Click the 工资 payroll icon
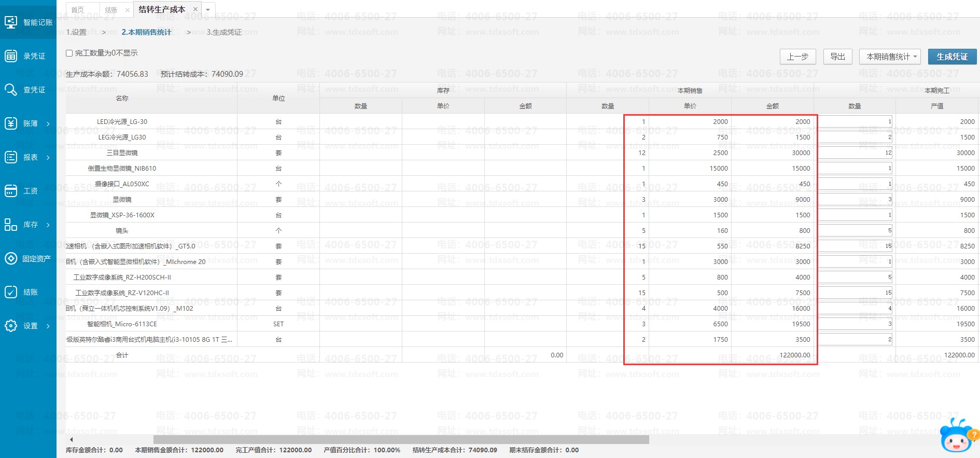Screen dimensions: 980x458 [x=11, y=191]
